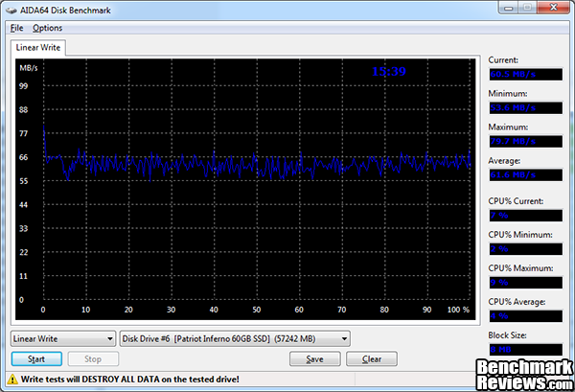Click the elapsed time 15:39 on graph

389,71
